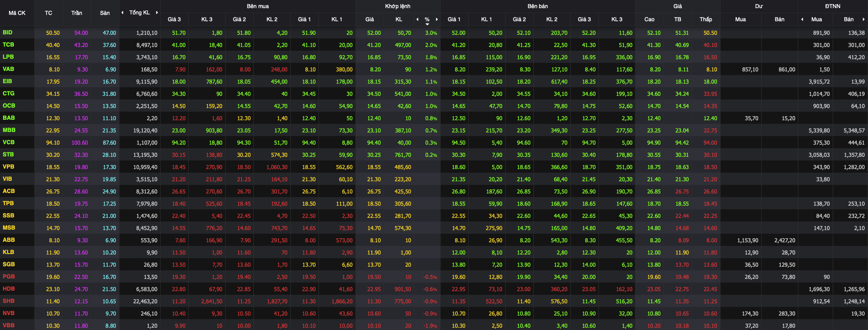The image size is (868, 330).
Task: Open PGB stock ticker
Action: [x=9, y=277]
